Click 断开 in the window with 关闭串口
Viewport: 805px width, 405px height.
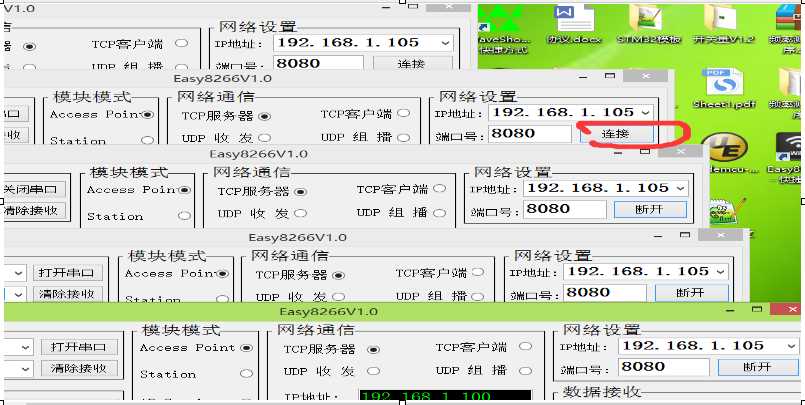pos(649,209)
